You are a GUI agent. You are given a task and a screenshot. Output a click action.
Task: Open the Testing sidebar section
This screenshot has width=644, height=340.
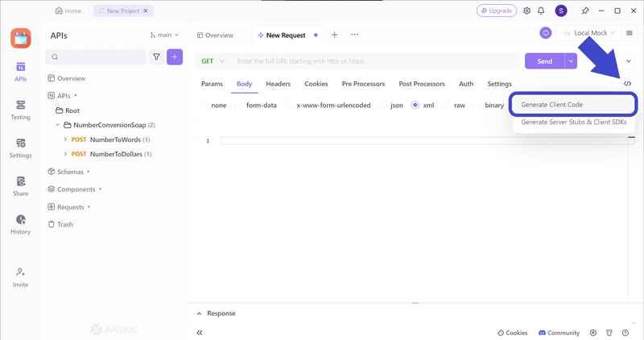[21, 110]
